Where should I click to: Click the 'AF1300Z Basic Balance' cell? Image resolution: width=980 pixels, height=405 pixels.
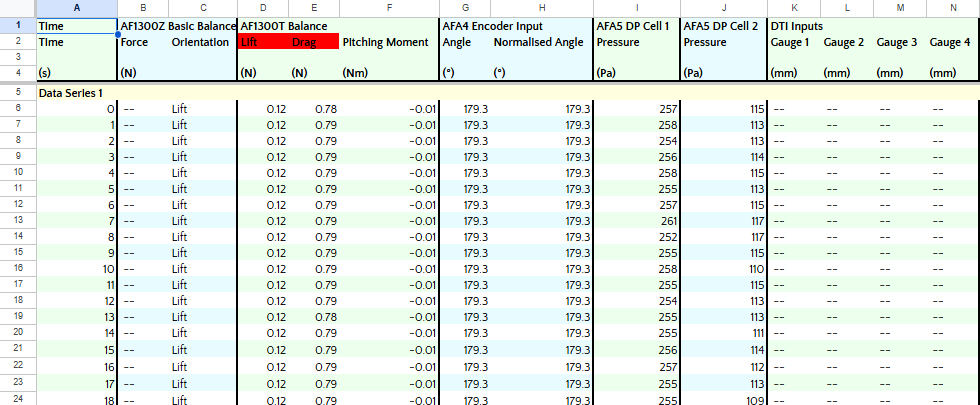[178, 26]
